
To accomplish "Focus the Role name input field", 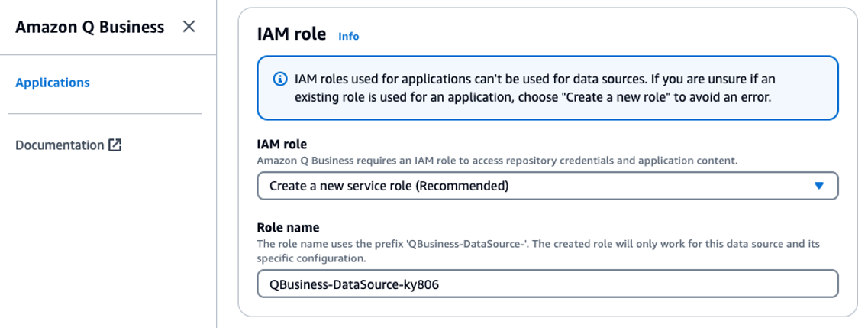I will click(547, 284).
